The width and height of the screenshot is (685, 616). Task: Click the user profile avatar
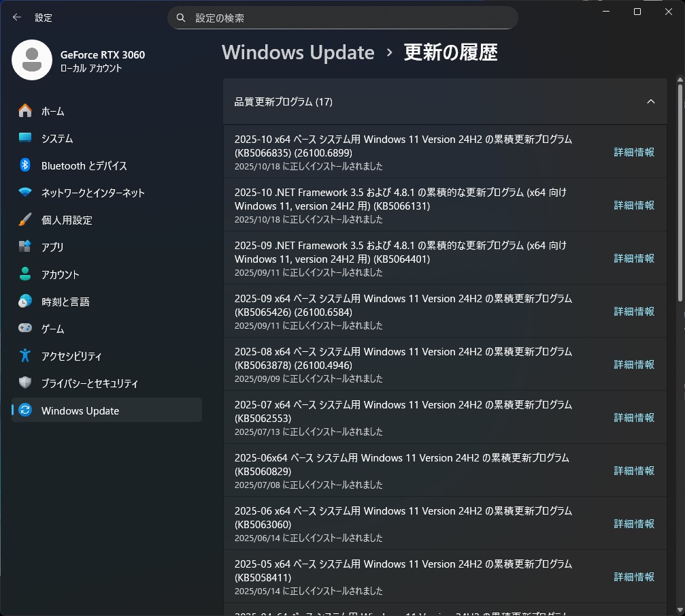click(32, 60)
